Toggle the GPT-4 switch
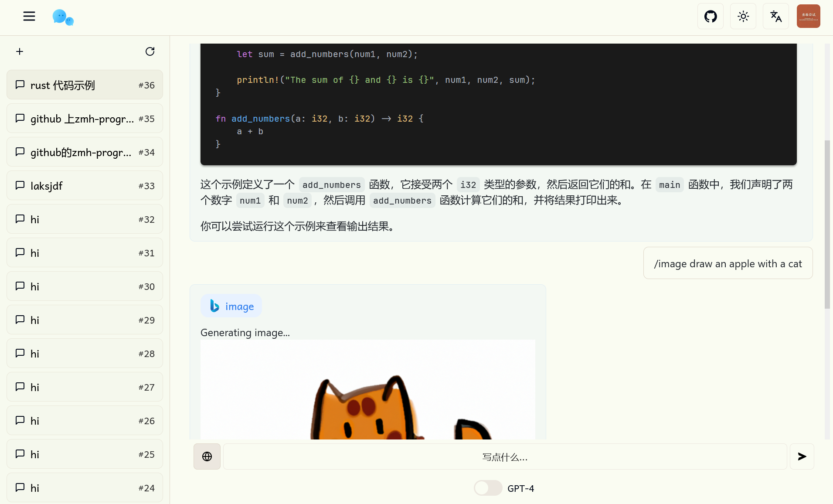This screenshot has width=833, height=504. tap(488, 488)
